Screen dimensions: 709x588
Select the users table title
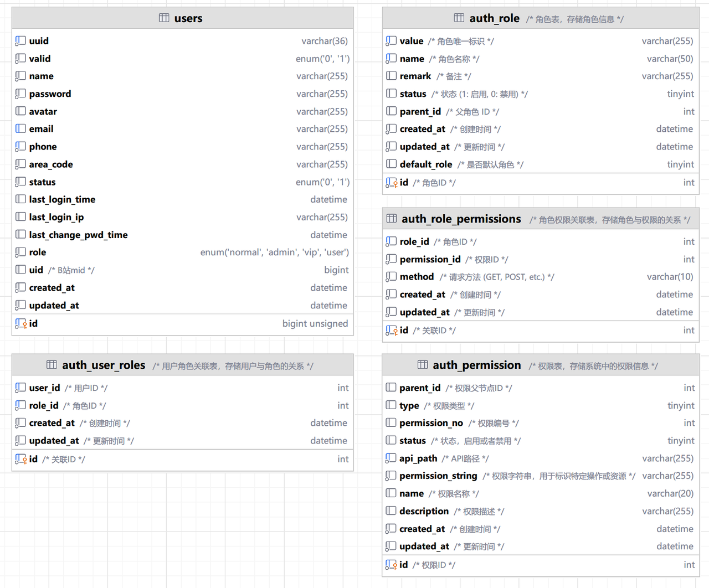pos(188,18)
